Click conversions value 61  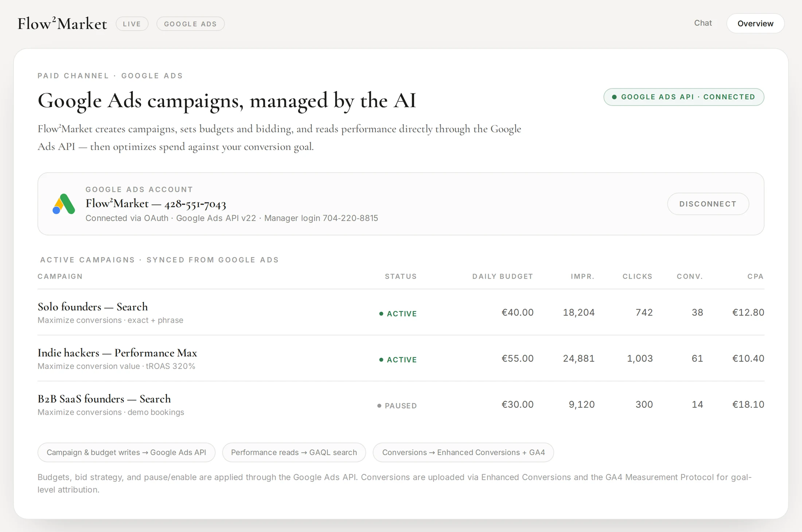coord(697,358)
